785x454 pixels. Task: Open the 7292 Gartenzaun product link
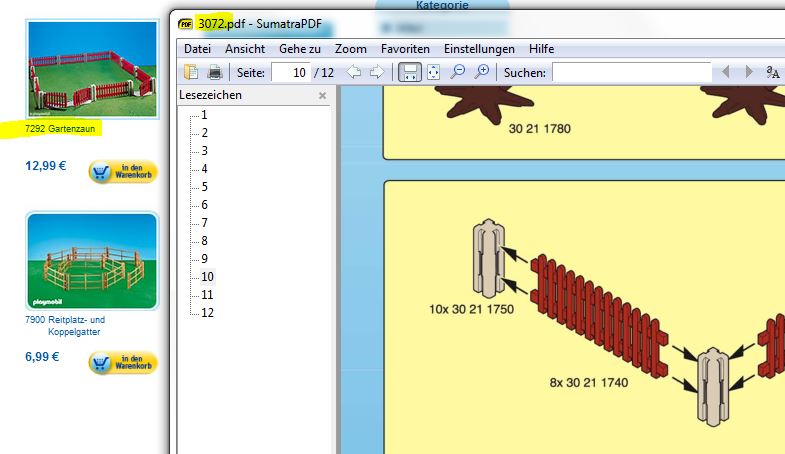pos(62,129)
